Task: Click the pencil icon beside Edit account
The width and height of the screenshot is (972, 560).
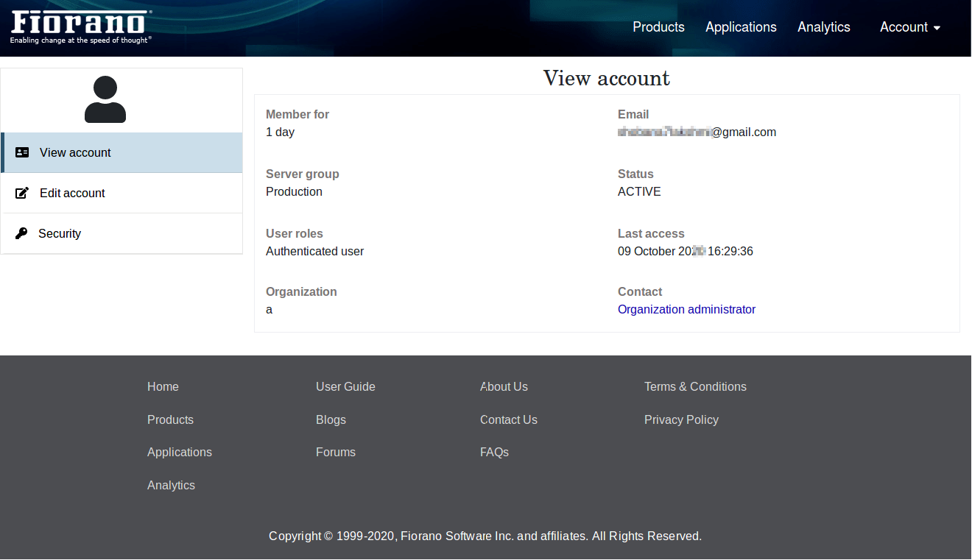Action: tap(22, 193)
